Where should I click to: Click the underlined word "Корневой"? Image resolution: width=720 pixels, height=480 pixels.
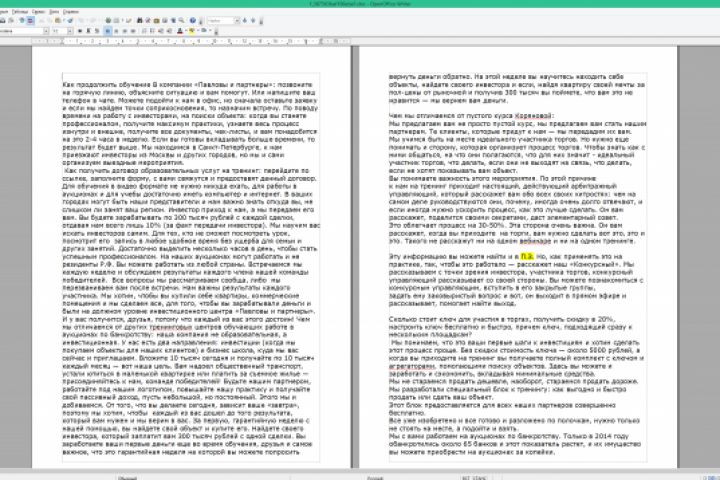click(533, 116)
